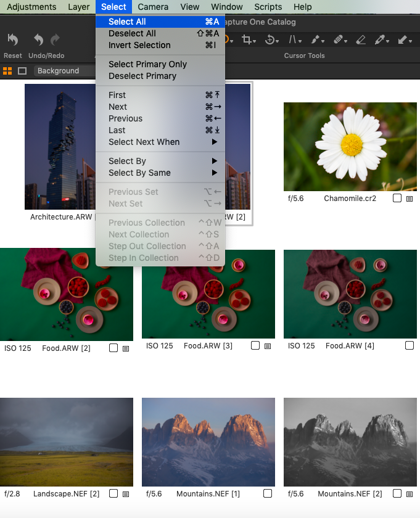
Task: Select the Architecture.ARW skyscraper thumbnail
Action: pos(60,147)
